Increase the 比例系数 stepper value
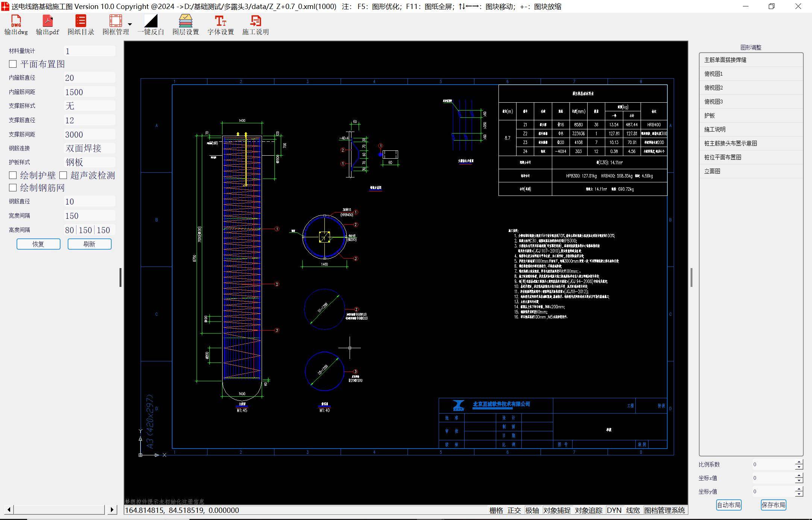 click(799, 462)
